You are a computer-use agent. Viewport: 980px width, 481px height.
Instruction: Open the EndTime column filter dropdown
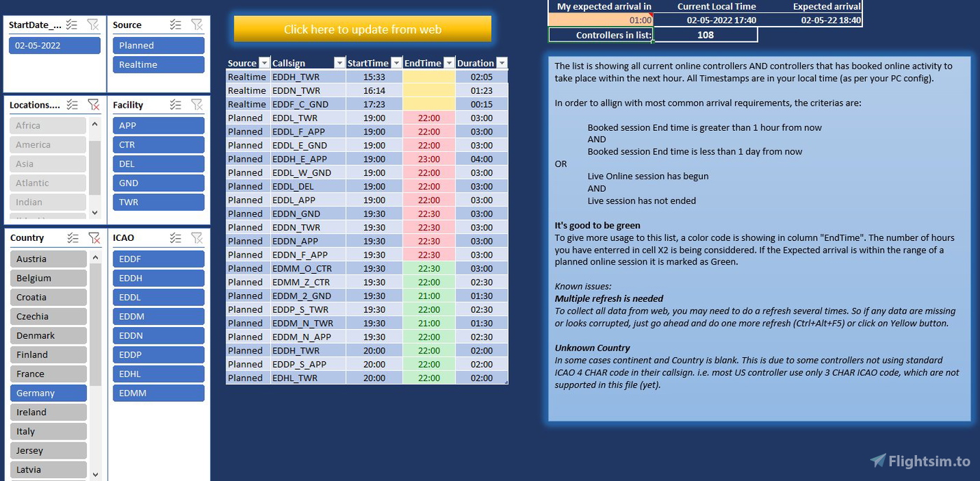(x=449, y=62)
